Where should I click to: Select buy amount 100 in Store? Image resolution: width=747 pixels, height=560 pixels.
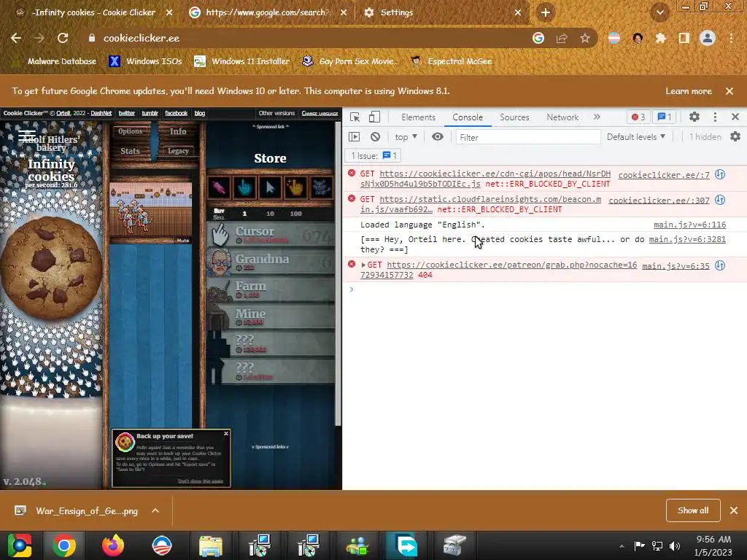pos(296,214)
